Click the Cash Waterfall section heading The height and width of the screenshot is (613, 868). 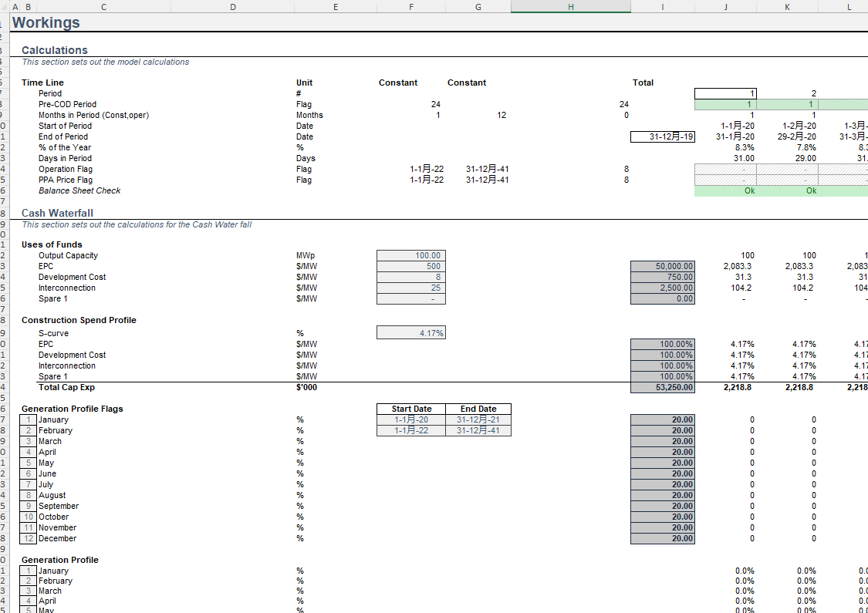pyautogui.click(x=57, y=213)
